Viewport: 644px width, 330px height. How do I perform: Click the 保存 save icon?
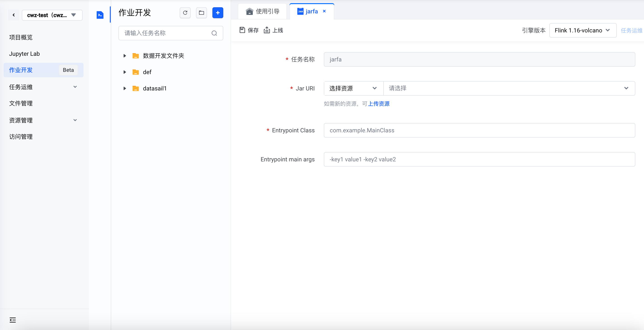click(x=242, y=30)
